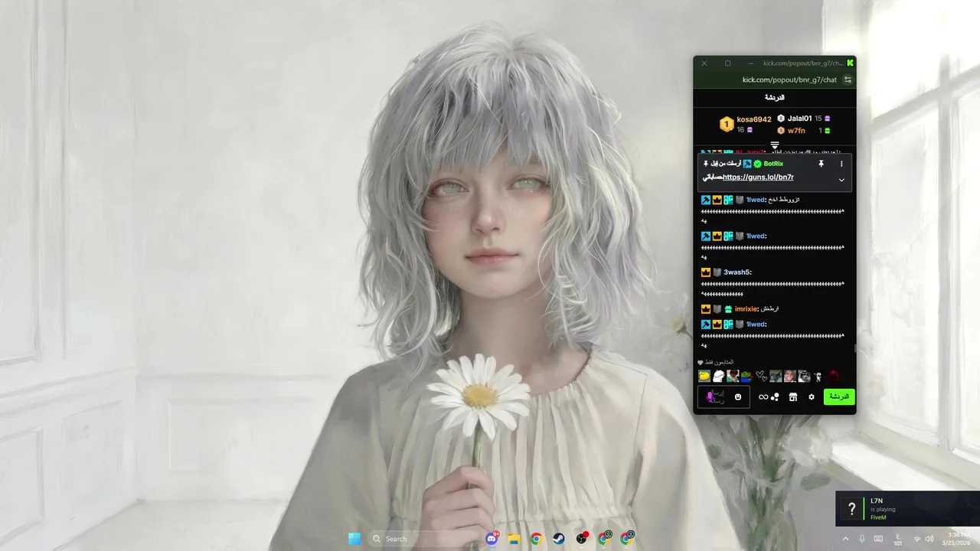
Task: Select the yellow blob emote
Action: [704, 376]
